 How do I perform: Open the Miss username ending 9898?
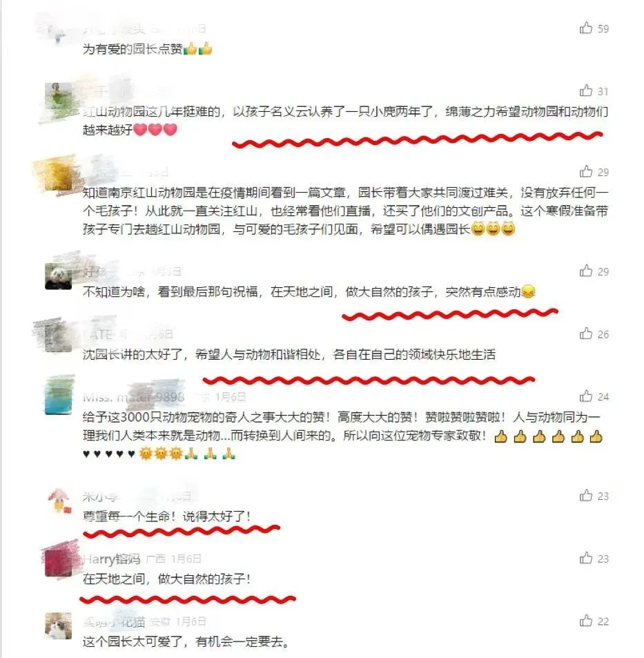(x=133, y=397)
